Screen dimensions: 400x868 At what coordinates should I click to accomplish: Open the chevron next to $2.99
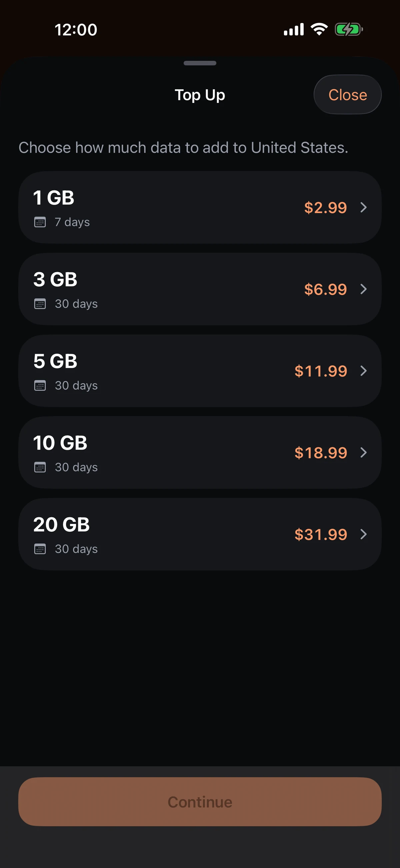tap(363, 207)
